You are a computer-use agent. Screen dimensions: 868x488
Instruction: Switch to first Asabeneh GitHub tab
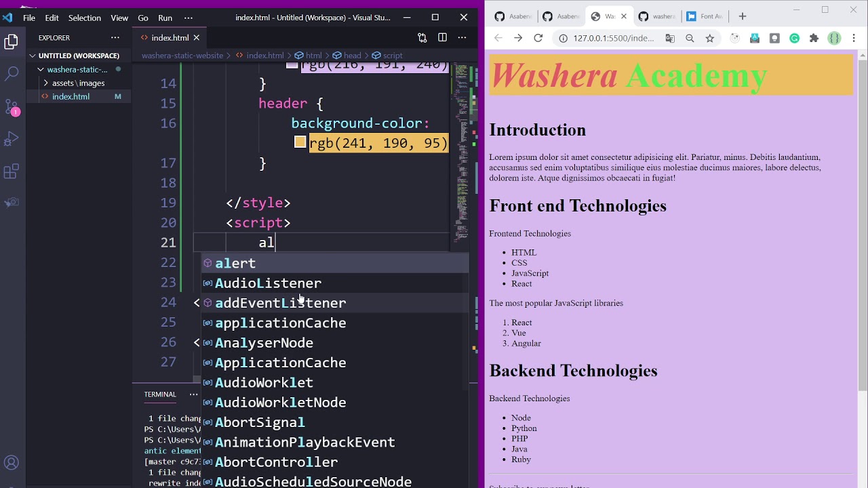coord(513,16)
